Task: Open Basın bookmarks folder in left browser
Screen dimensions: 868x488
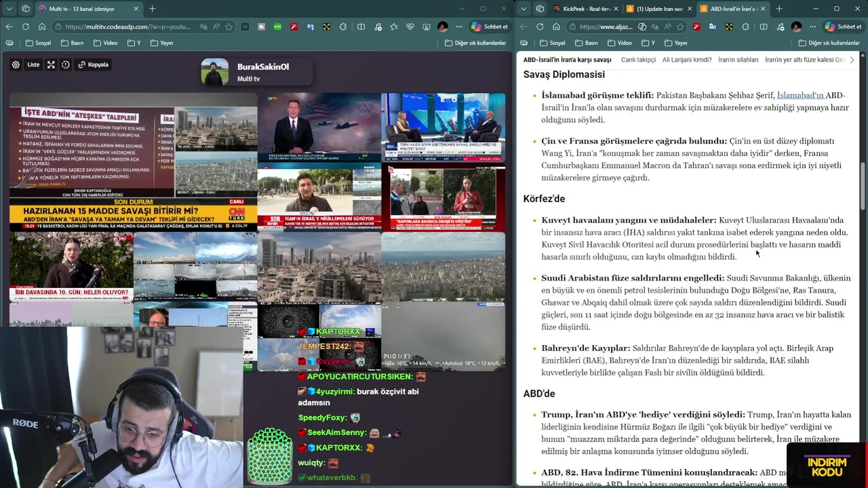Action: (x=73, y=43)
